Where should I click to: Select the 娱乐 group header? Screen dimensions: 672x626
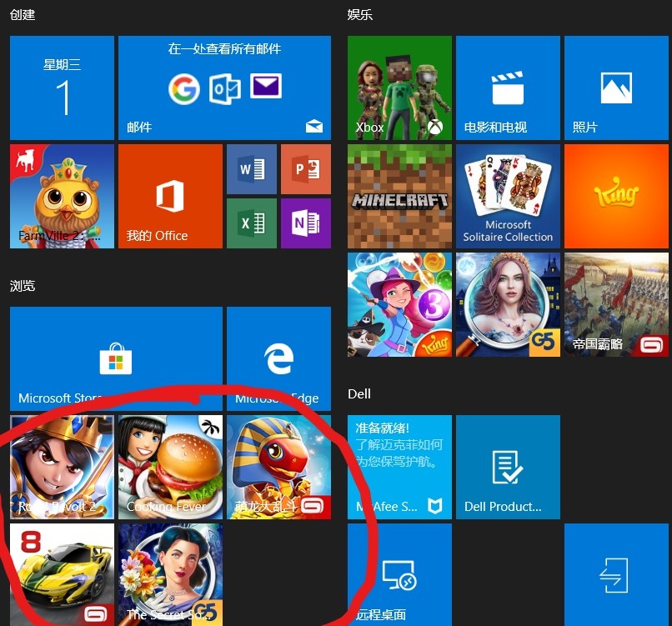point(360,15)
